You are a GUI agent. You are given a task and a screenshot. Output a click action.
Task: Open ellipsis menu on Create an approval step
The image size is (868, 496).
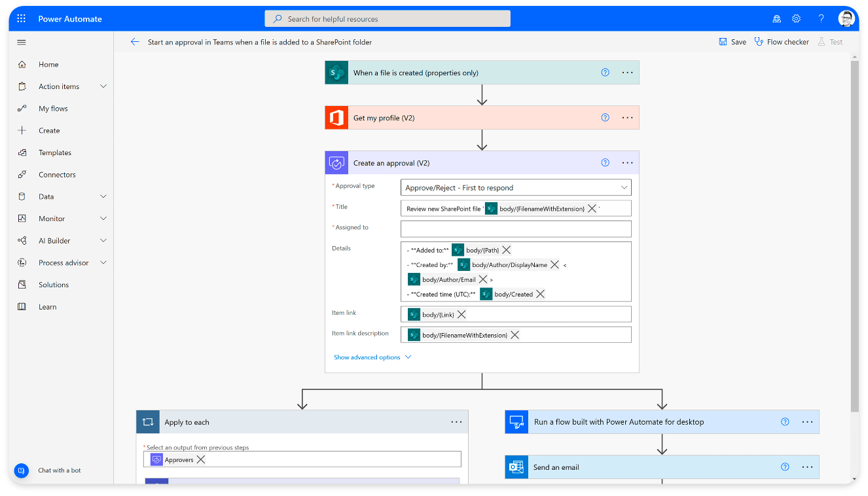627,163
